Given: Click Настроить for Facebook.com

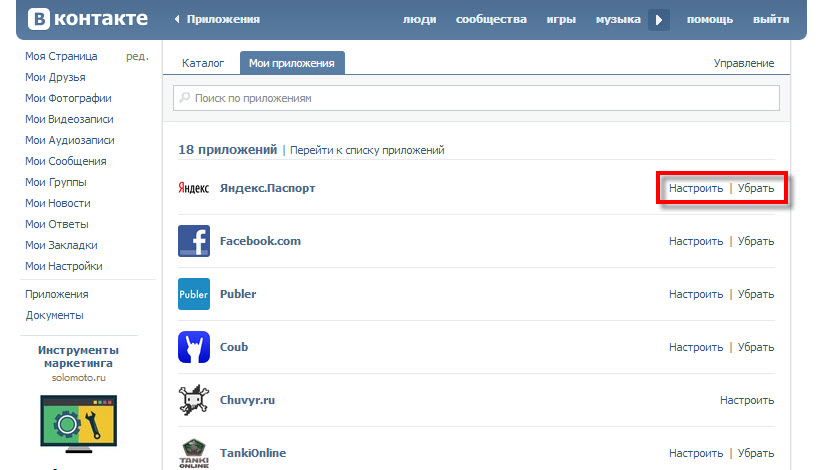Looking at the screenshot, I should point(695,241).
